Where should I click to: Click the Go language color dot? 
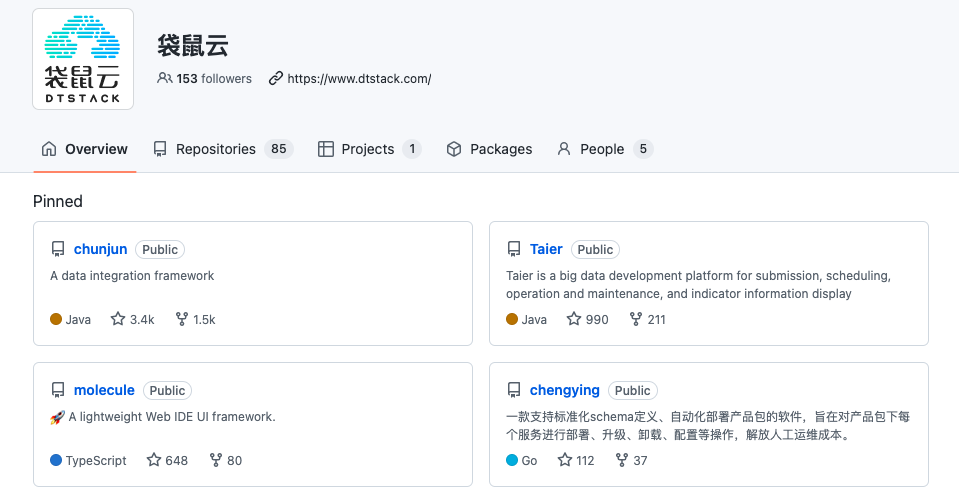(512, 460)
